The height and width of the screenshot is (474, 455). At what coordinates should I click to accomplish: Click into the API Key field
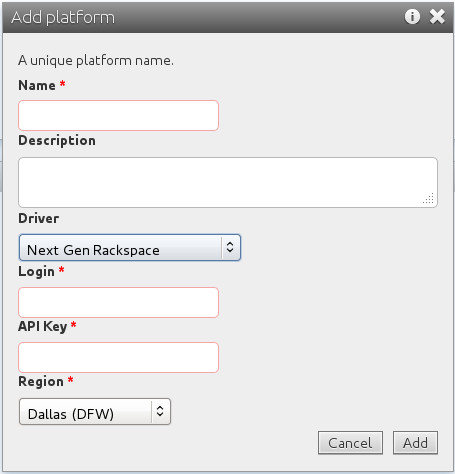click(x=118, y=357)
